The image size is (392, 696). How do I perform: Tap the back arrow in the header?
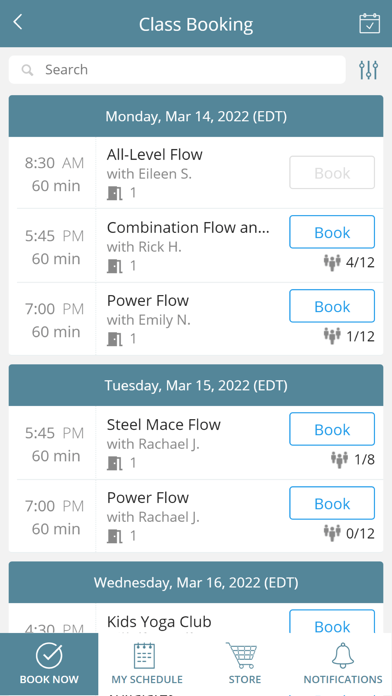click(18, 22)
